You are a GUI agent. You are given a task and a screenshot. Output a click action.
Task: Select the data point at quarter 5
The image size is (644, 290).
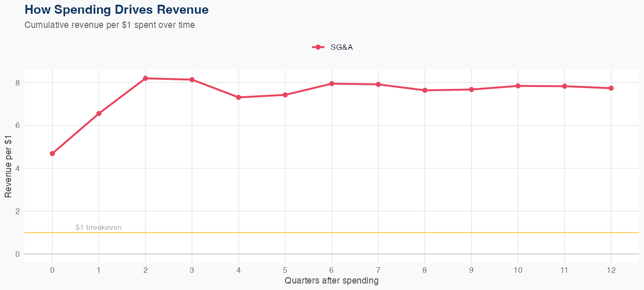pos(285,95)
